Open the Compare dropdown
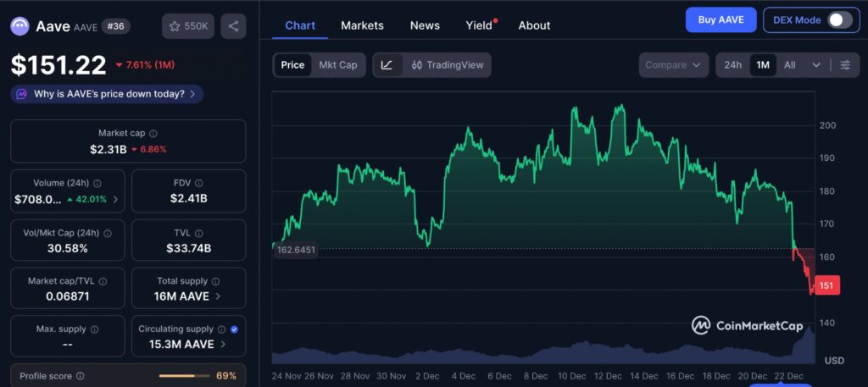This screenshot has width=868, height=387. click(x=673, y=65)
